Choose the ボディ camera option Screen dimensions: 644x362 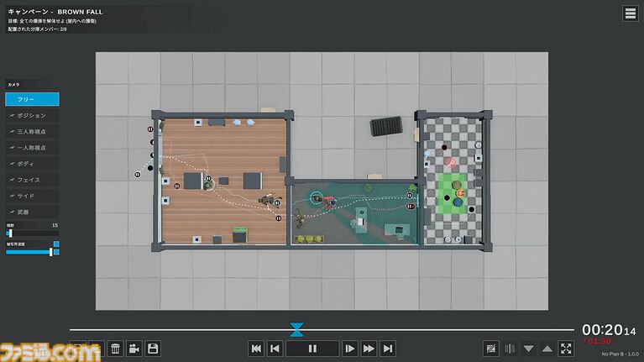tap(32, 164)
